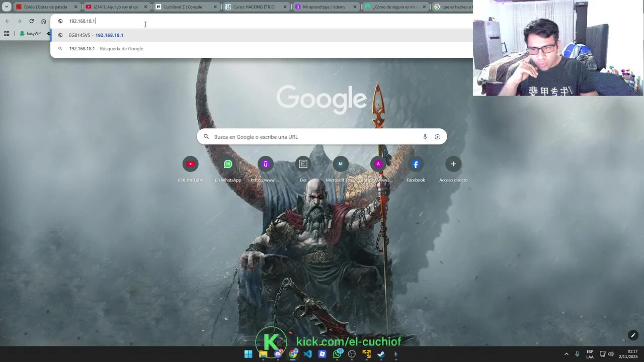Open File Explorer from the taskbar

(263, 354)
